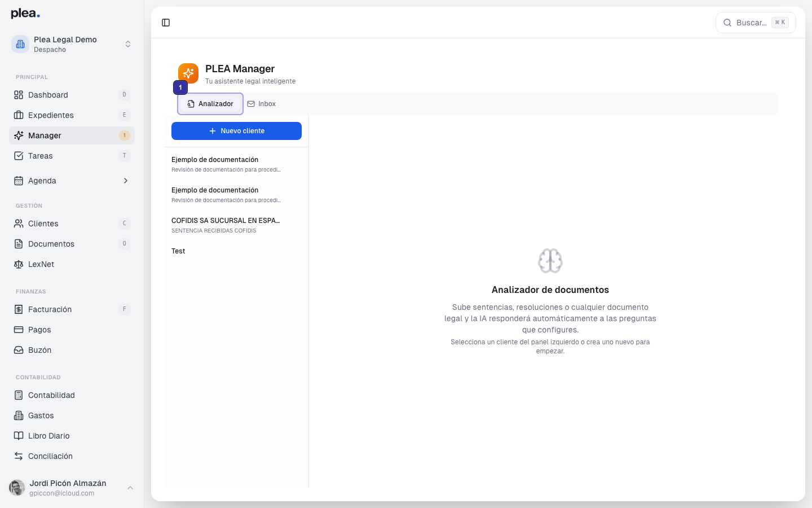Click the Tareas checkbox icon
Screen dimensions: 812x508
click(19, 156)
